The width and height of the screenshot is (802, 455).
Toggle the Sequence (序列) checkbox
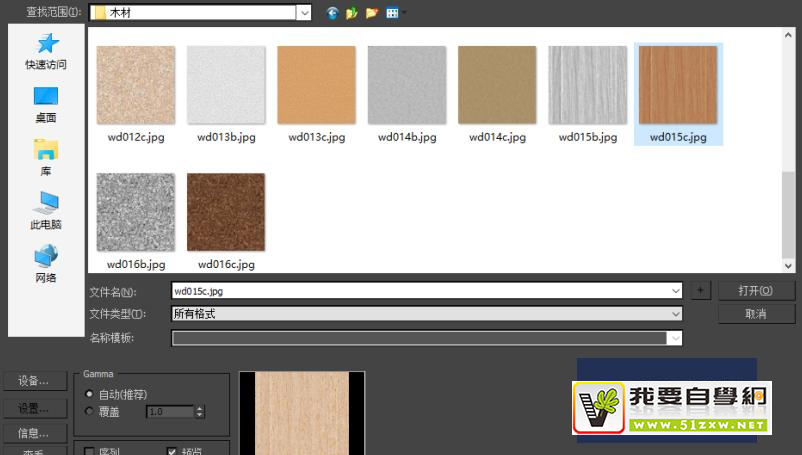pos(89,451)
